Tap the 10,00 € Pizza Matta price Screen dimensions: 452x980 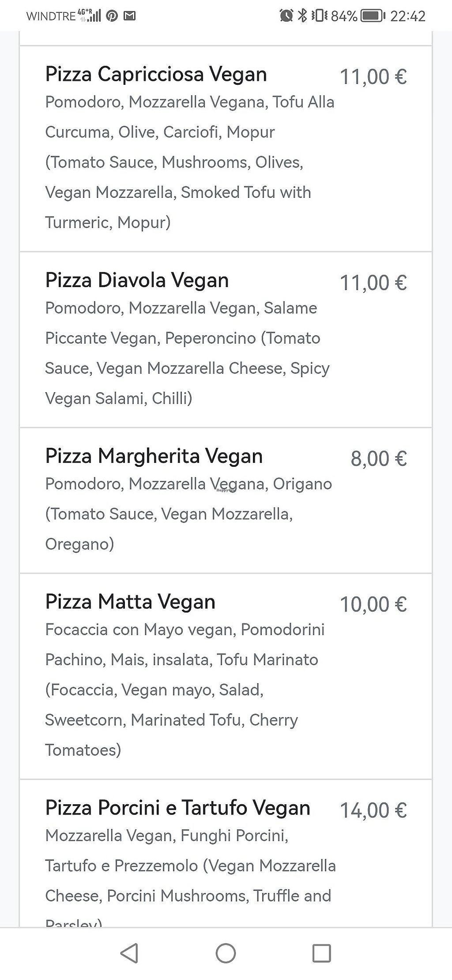(373, 604)
